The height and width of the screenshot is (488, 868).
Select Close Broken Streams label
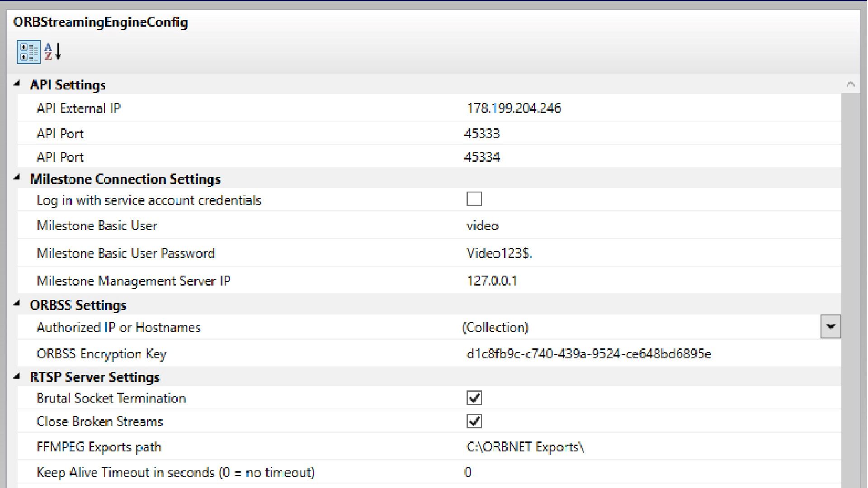pyautogui.click(x=99, y=422)
